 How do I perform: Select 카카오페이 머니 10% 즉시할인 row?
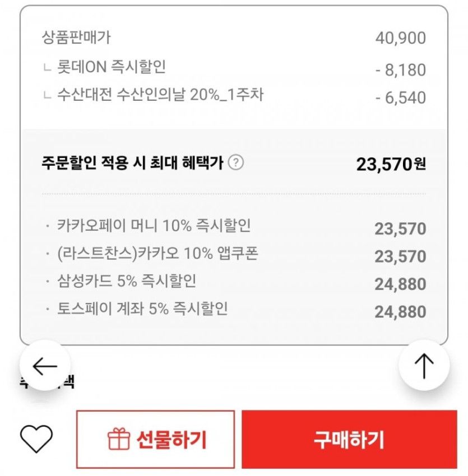pos(154,226)
